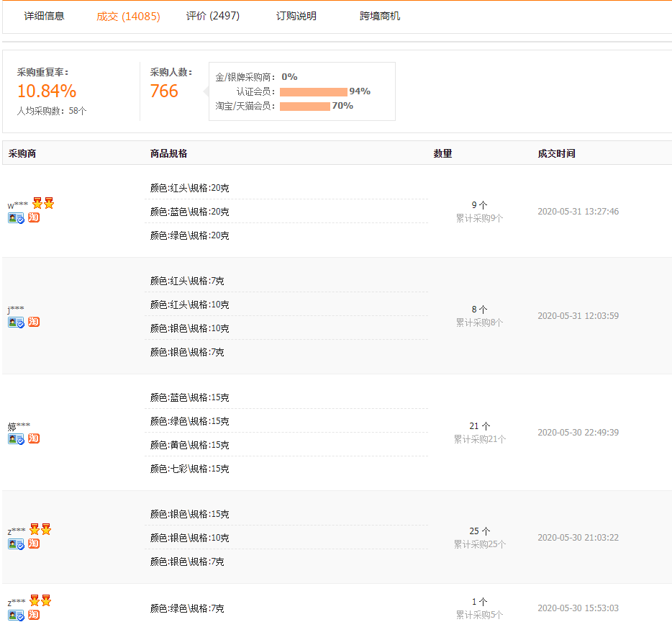Select the 颜色:七彩\规格:15克 specification row

pyautogui.click(x=179, y=468)
